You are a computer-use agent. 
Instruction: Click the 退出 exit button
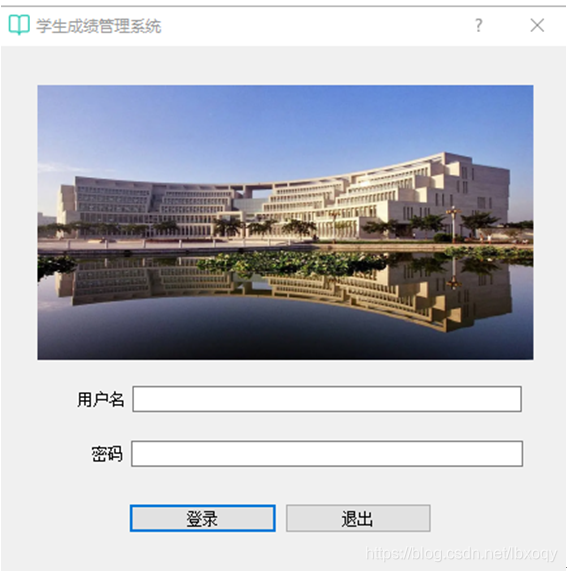[x=358, y=518]
